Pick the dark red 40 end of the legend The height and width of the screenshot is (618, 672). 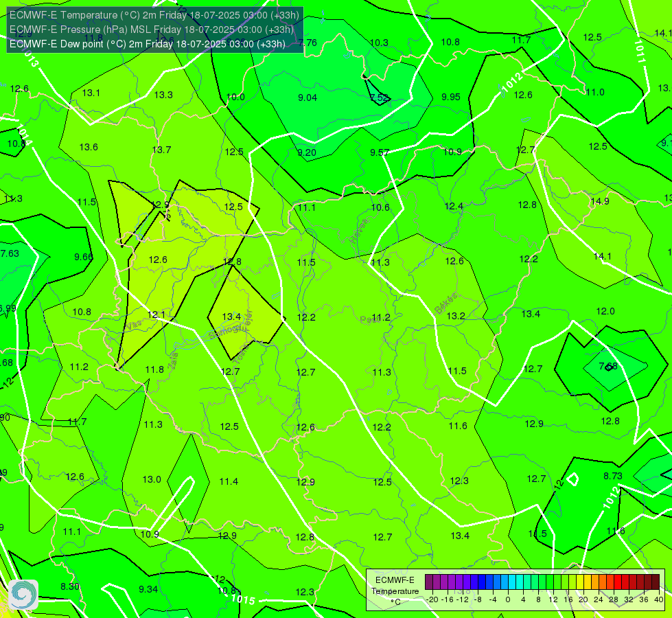tap(656, 582)
